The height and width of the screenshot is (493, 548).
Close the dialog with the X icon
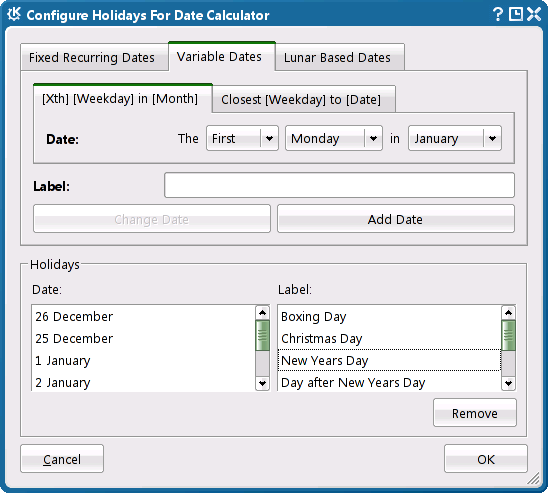tap(534, 15)
